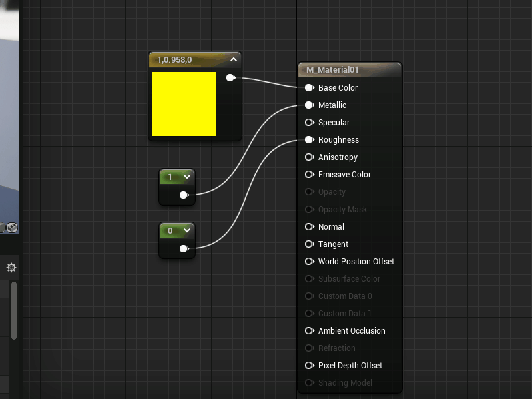The image size is (532, 399).
Task: Click the yellow color preview swatch
Action: click(184, 104)
